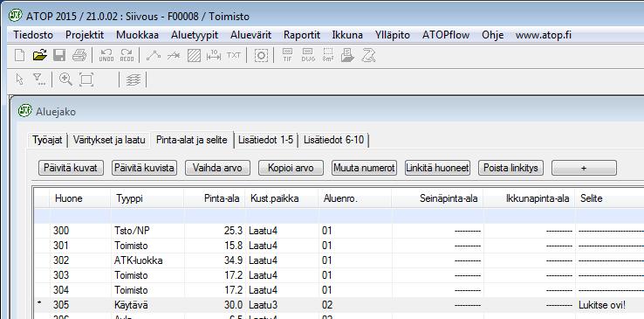Click the TIF image icon
Image resolution: width=644 pixels, height=319 pixels.
point(287,55)
